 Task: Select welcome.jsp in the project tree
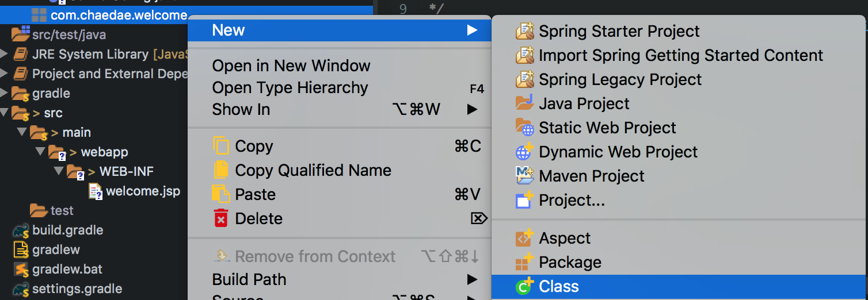(x=143, y=191)
